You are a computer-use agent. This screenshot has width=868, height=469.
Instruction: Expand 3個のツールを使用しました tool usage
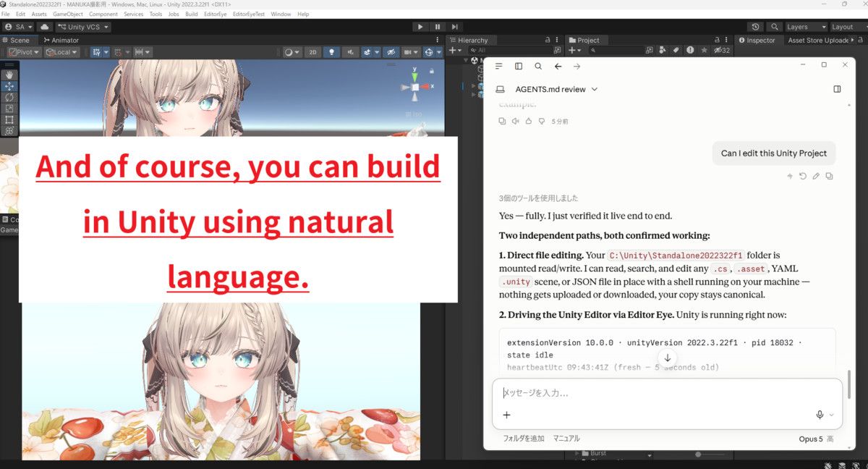point(538,198)
